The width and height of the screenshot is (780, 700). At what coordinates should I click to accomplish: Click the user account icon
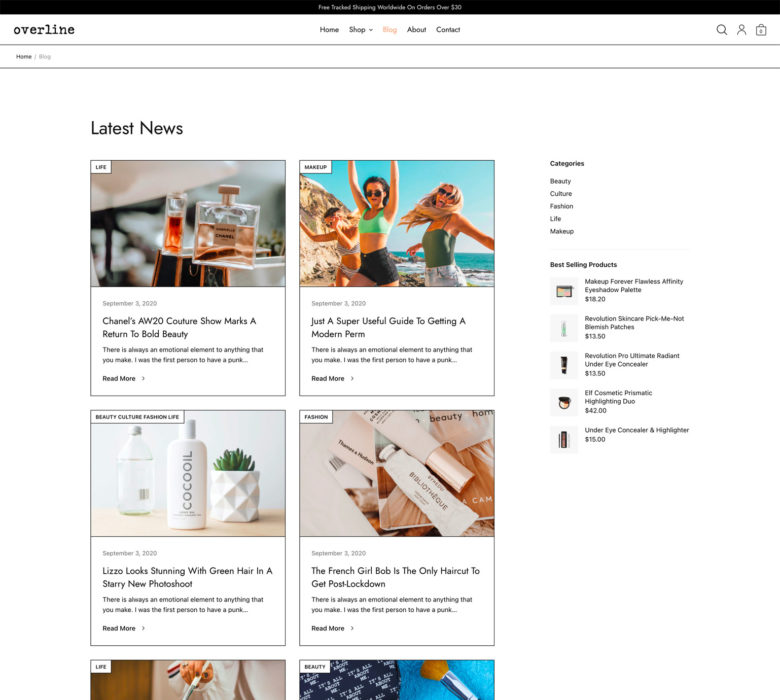pyautogui.click(x=741, y=30)
